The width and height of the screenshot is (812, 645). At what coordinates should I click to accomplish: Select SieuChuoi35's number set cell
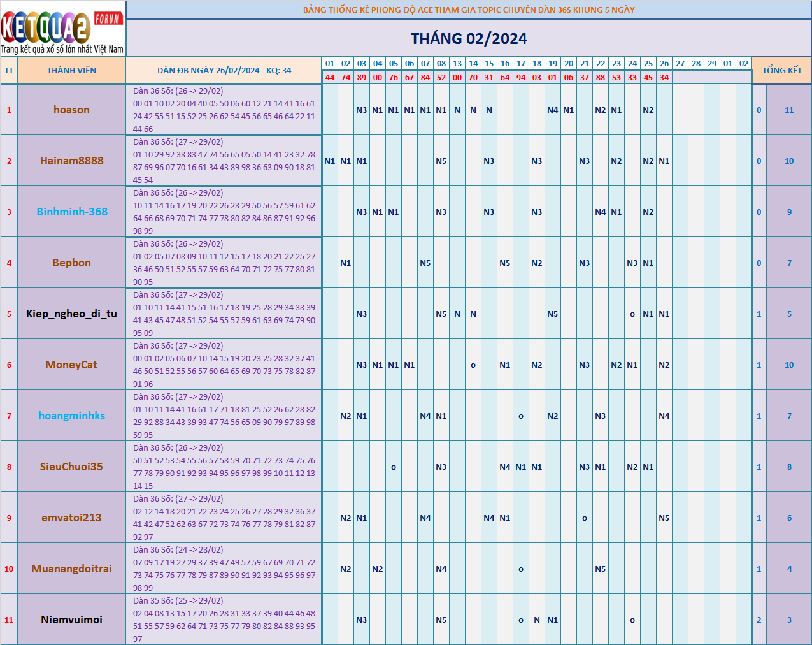[x=224, y=467]
